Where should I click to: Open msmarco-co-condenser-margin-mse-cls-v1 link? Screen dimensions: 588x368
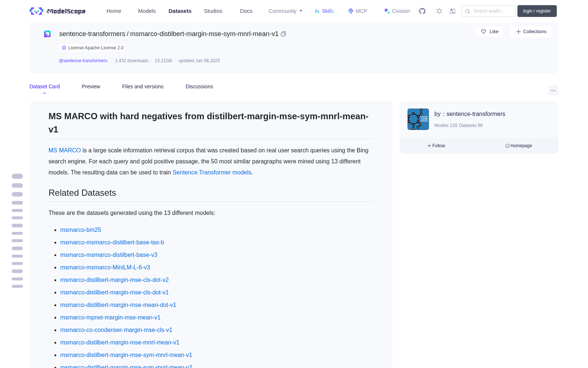point(116,330)
